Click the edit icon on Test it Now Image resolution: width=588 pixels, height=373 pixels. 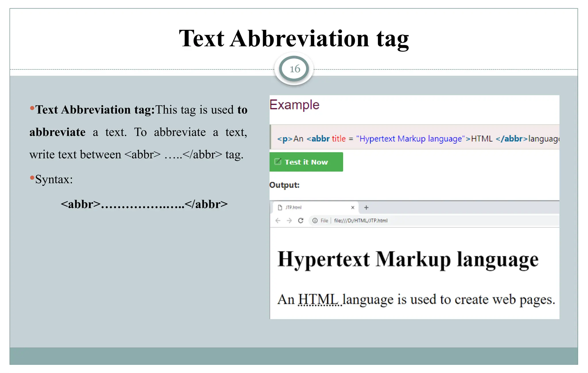pyautogui.click(x=278, y=162)
